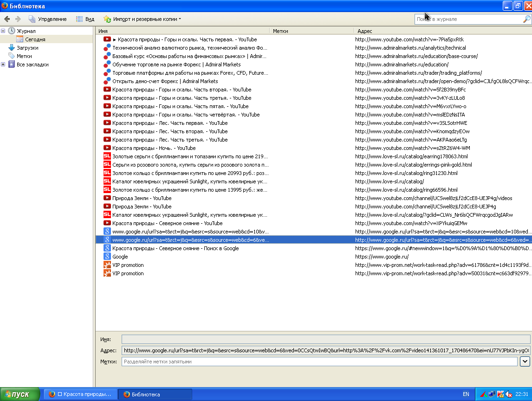Click the Kaspersky tray icon
Viewport: 532px width, 401px height.
[x=500, y=394]
